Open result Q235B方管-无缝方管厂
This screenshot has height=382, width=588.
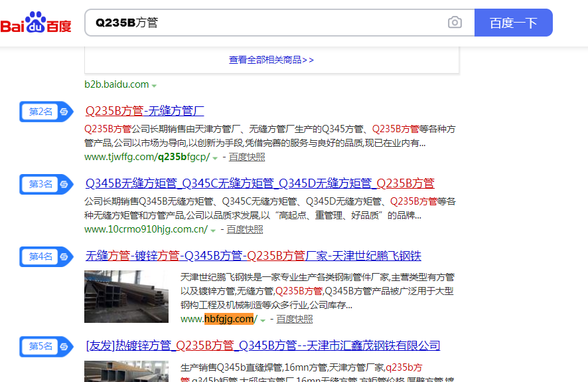[x=145, y=111]
